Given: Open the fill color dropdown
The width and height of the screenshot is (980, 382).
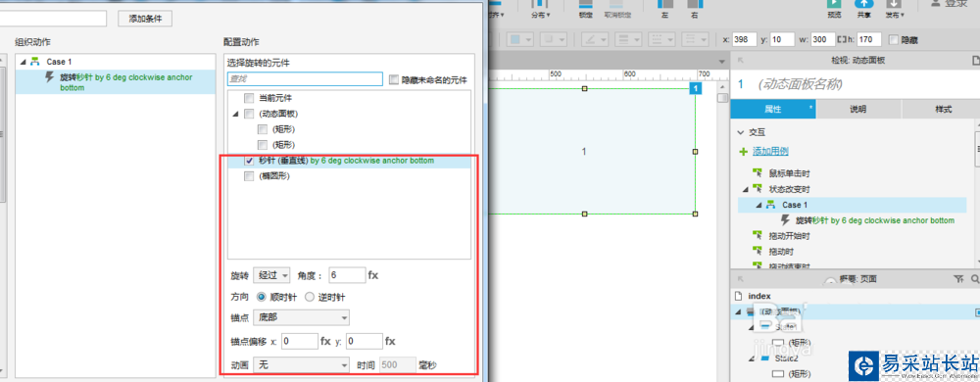Looking at the screenshot, I should 519,39.
